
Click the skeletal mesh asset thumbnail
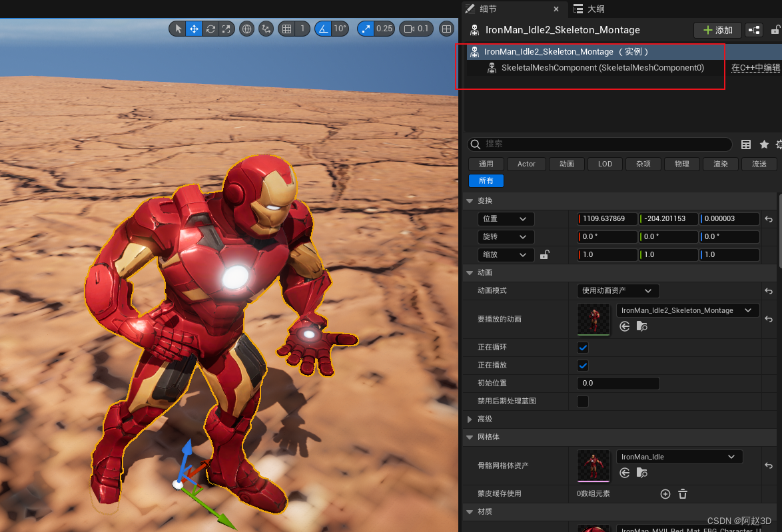(x=593, y=466)
